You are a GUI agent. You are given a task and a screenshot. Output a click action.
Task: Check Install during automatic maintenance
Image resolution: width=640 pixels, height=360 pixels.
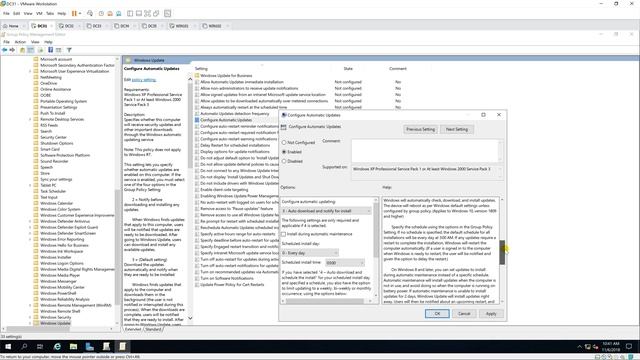pos(284,234)
